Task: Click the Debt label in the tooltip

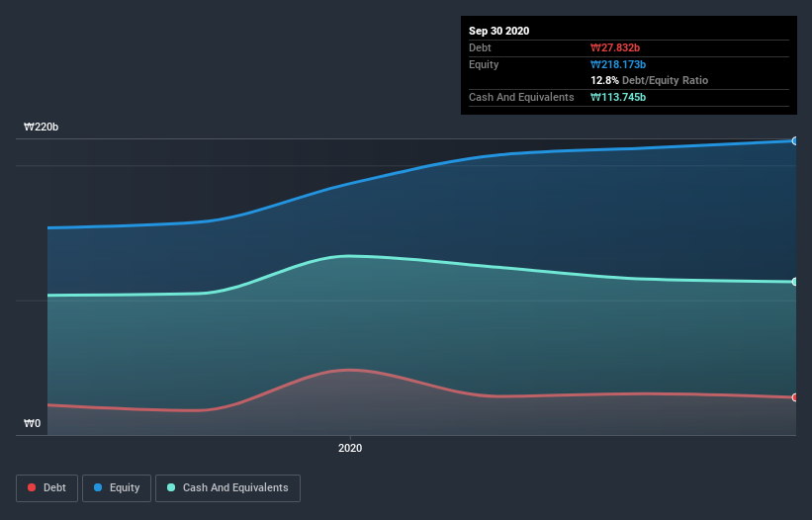Action: (480, 47)
